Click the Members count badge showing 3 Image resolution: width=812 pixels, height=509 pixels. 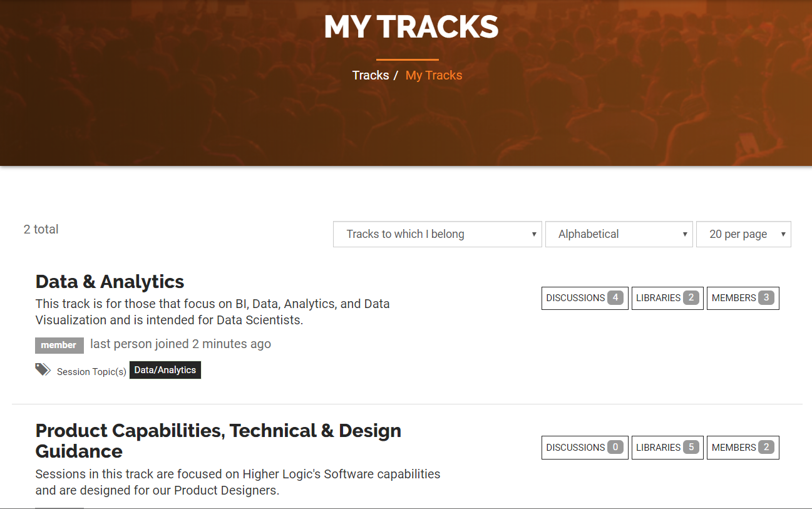pos(766,298)
